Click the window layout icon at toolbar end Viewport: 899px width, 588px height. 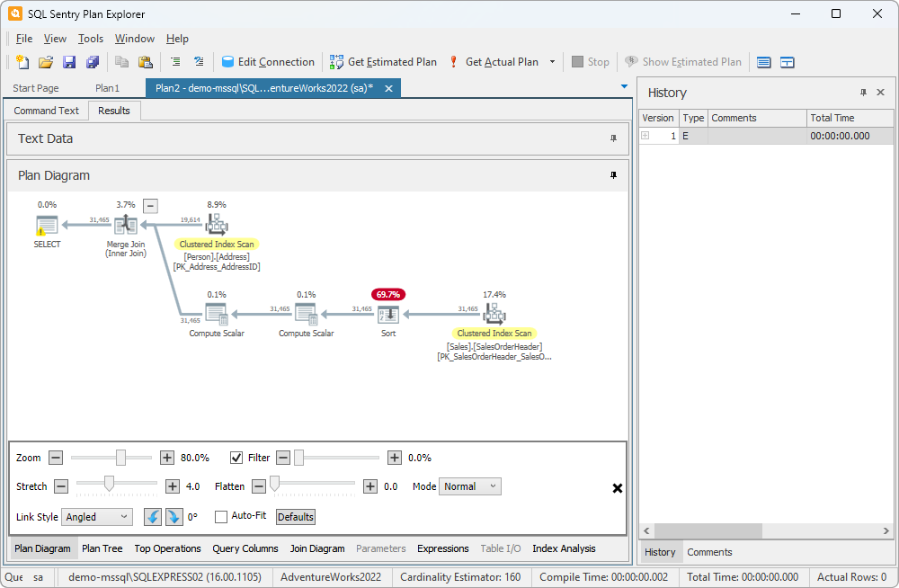(x=788, y=62)
